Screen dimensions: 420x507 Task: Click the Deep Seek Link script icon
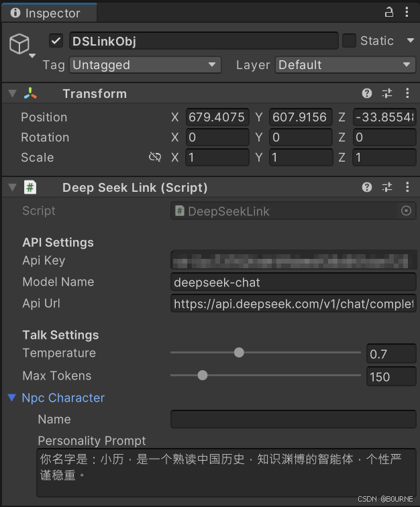[30, 187]
